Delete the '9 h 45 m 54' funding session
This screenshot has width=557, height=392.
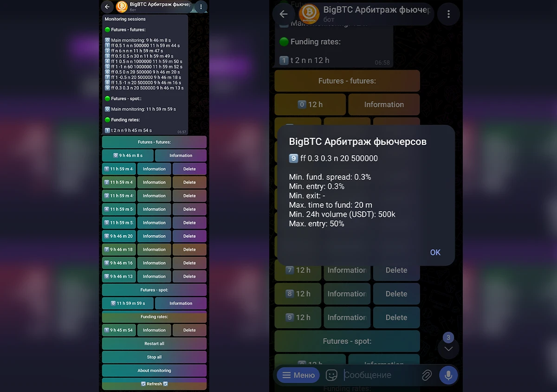click(189, 330)
